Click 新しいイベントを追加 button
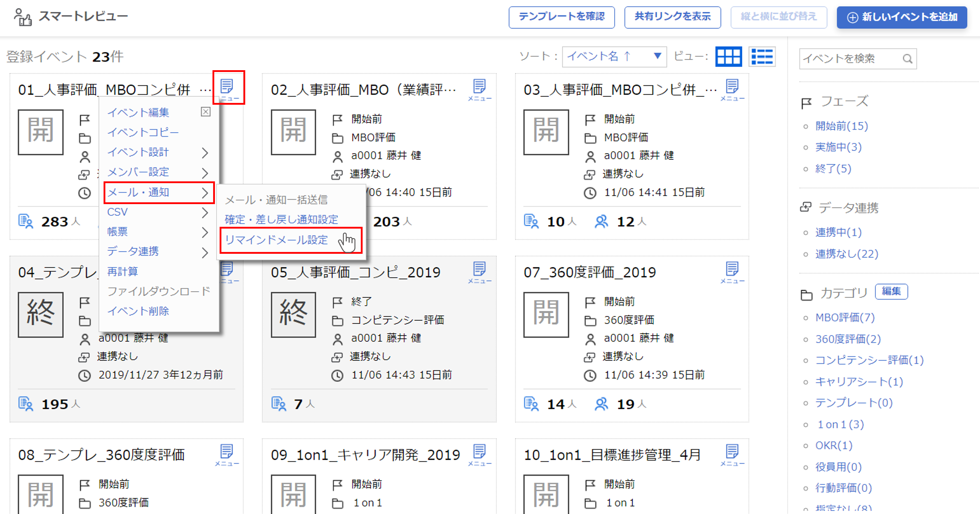 point(902,17)
